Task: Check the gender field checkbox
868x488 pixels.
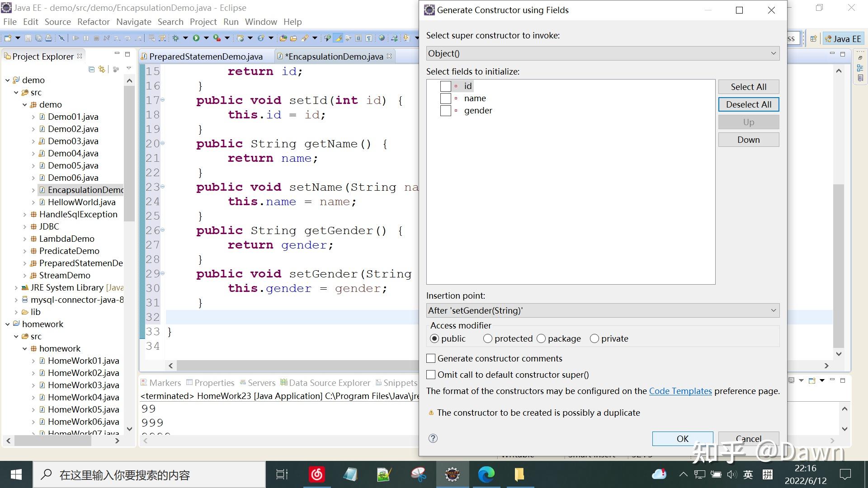Action: (446, 111)
